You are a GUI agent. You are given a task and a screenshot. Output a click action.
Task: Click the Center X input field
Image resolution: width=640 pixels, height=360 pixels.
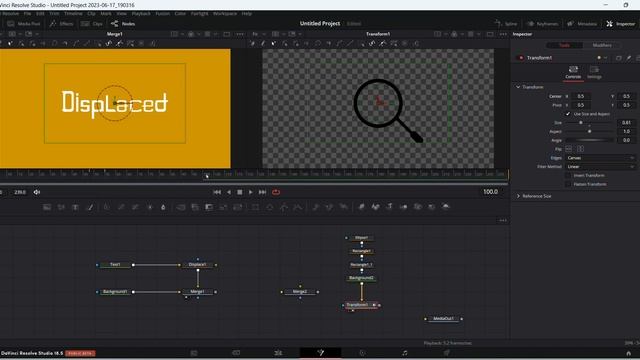580,96
